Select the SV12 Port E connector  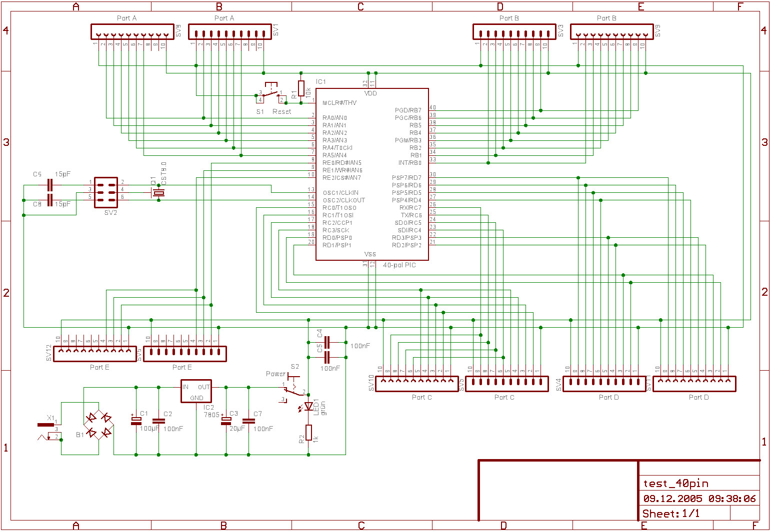(x=94, y=354)
